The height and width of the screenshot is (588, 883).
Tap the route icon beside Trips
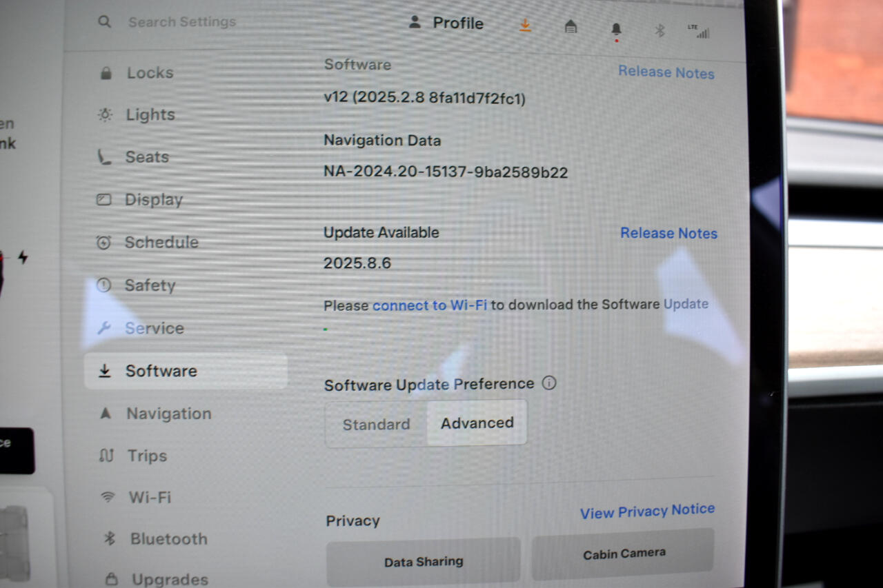[106, 456]
